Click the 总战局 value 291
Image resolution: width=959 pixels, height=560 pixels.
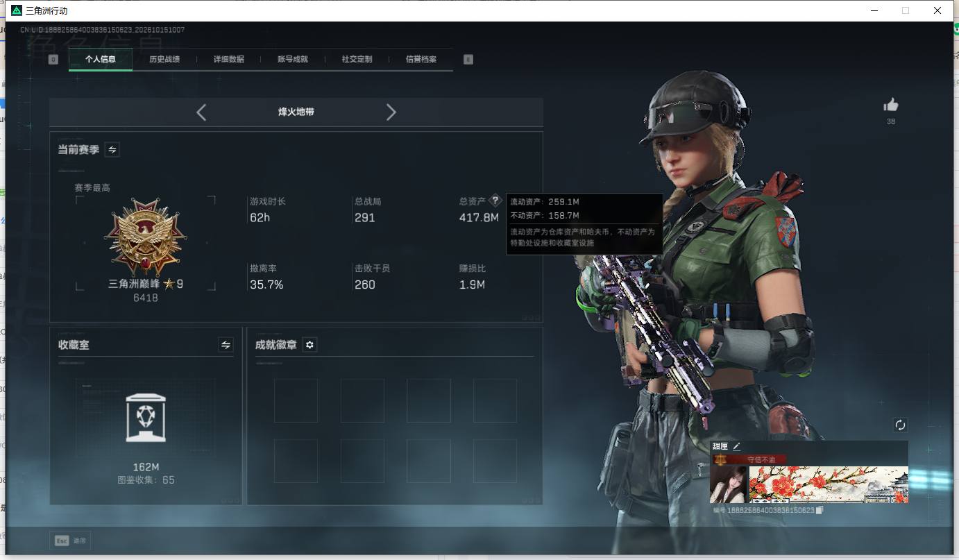(x=365, y=218)
